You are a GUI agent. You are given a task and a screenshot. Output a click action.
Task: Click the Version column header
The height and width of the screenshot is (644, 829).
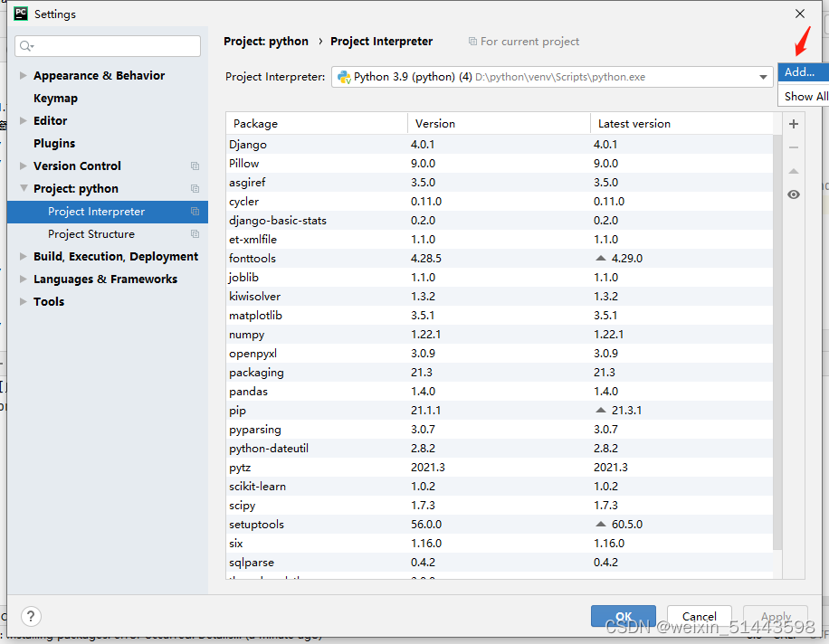click(x=499, y=124)
